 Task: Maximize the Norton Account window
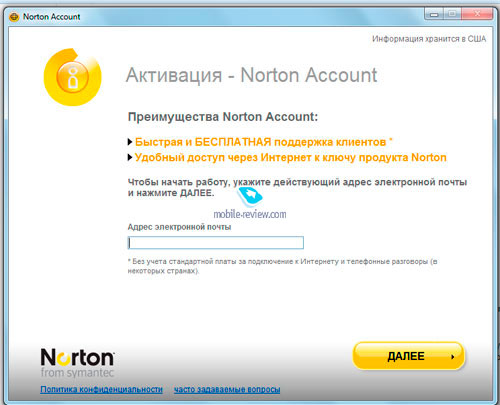pos(452,14)
